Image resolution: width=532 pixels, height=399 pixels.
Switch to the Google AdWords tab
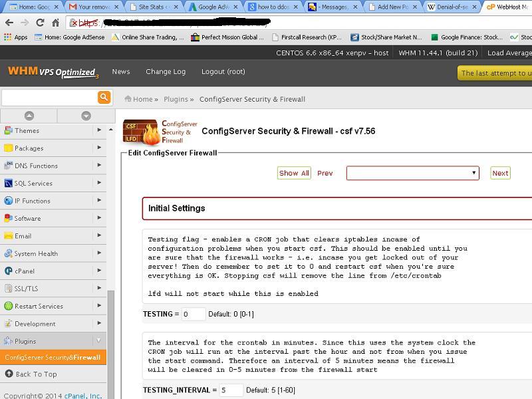click(x=213, y=7)
